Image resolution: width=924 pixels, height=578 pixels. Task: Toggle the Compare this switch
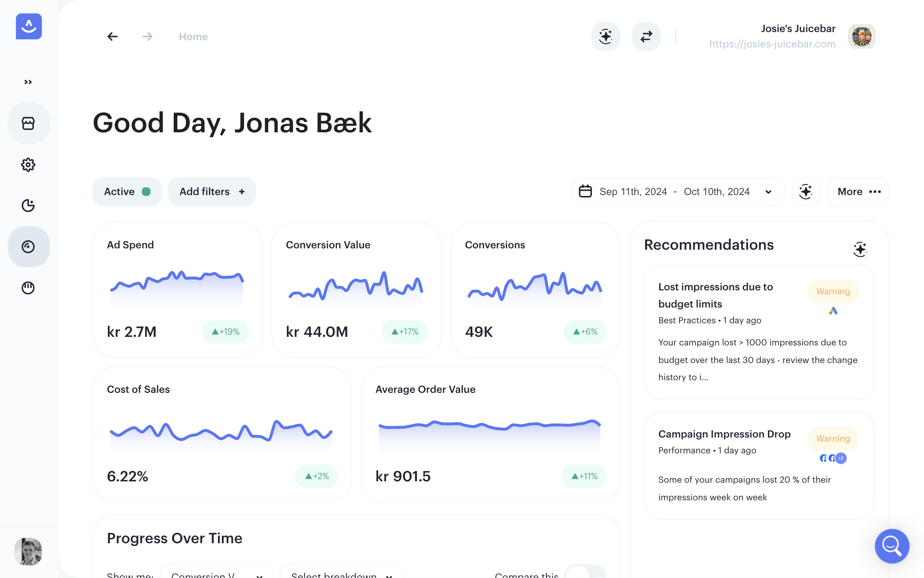[x=585, y=572]
